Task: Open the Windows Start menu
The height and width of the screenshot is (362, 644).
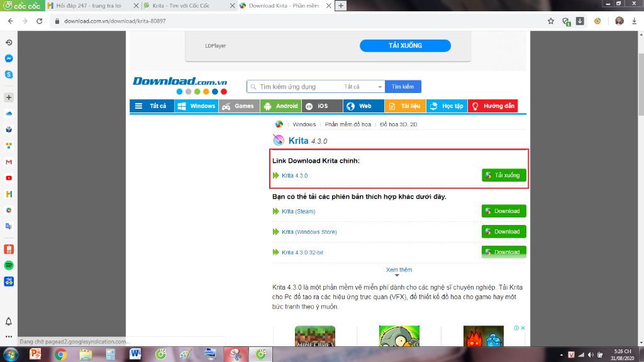Action: click(x=11, y=354)
